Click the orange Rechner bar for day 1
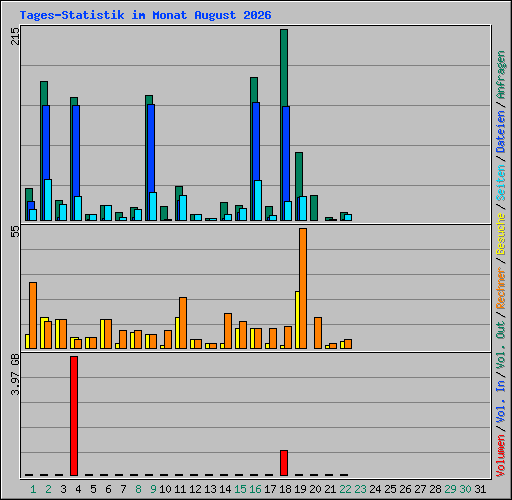 tap(33, 316)
